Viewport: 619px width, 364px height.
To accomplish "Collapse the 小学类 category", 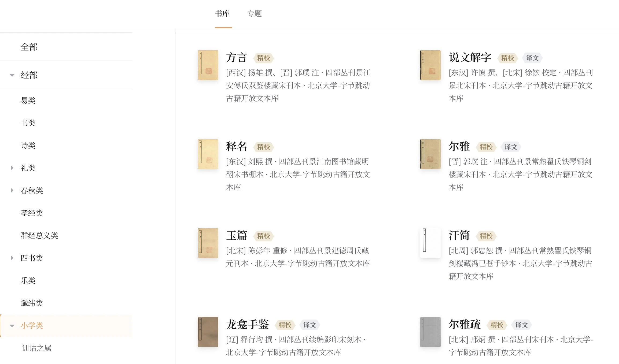I will click(12, 326).
